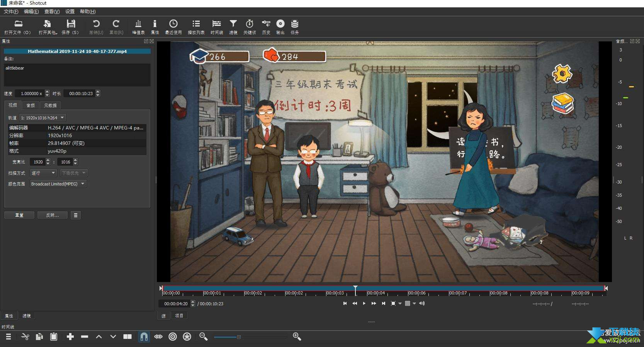Screen dimensions: 644x347
Task: Open the 帮助 menu
Action: 88,12
